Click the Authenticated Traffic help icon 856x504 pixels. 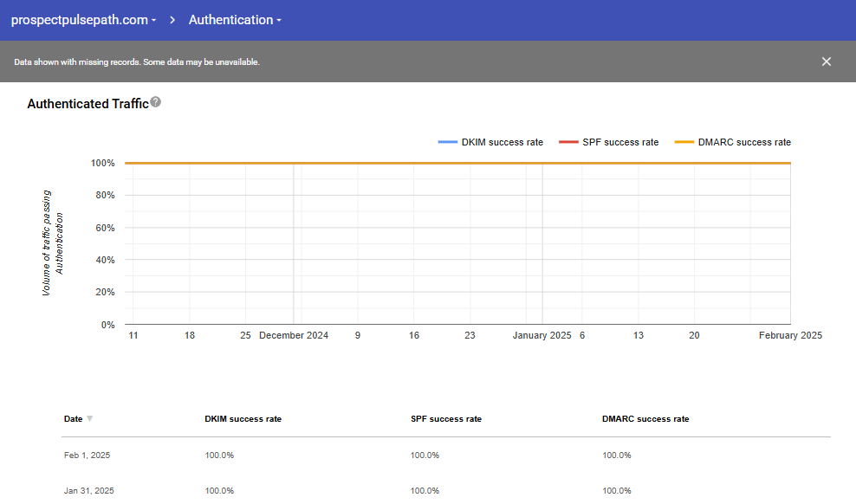click(x=156, y=102)
